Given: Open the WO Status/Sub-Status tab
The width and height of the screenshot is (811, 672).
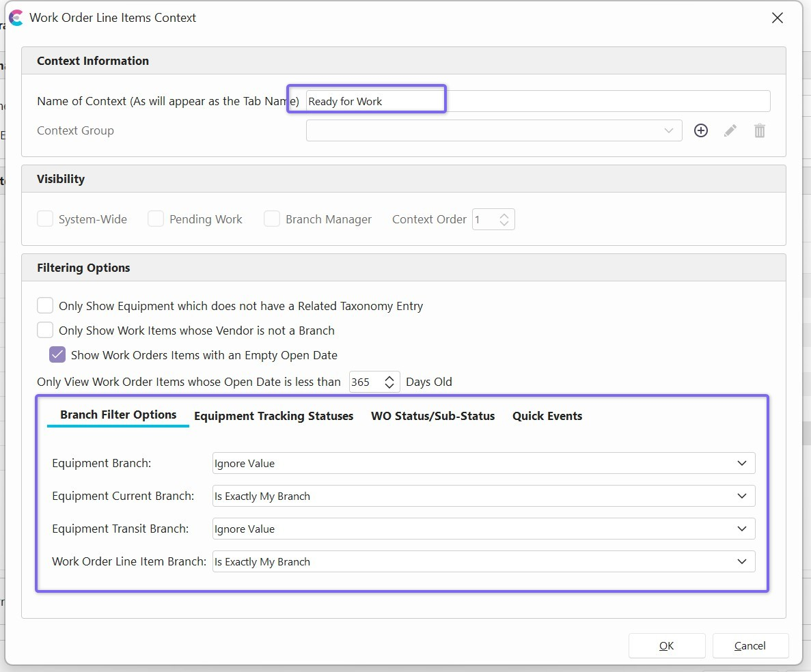Looking at the screenshot, I should tap(432, 416).
